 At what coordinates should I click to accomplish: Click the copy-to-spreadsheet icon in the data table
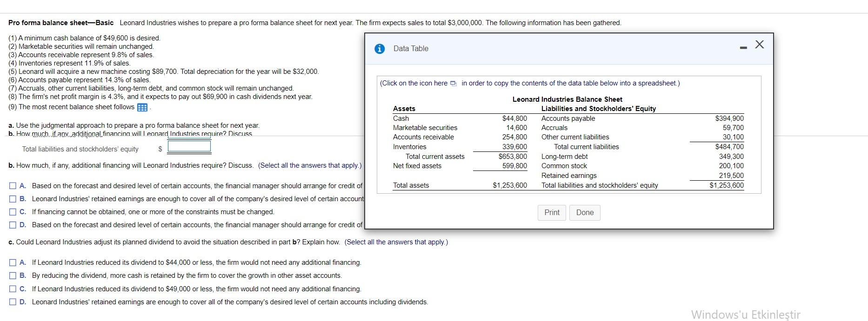454,84
